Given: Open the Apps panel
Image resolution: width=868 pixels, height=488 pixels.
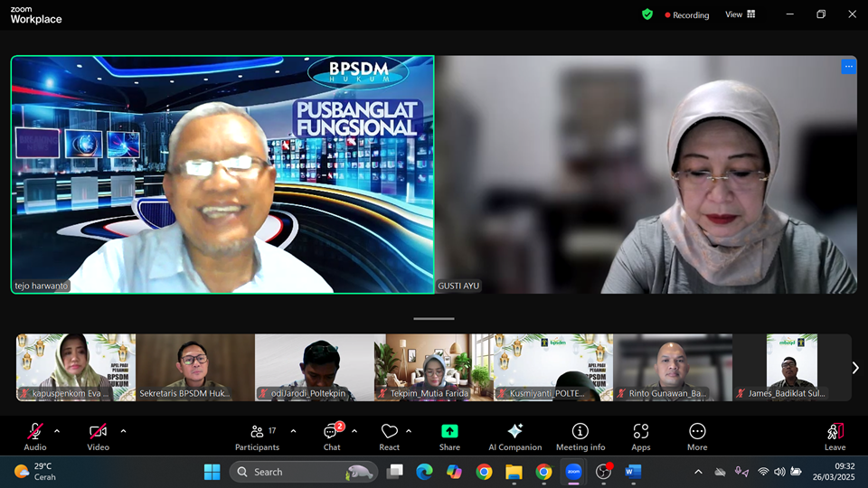Looking at the screenshot, I should pos(641,436).
